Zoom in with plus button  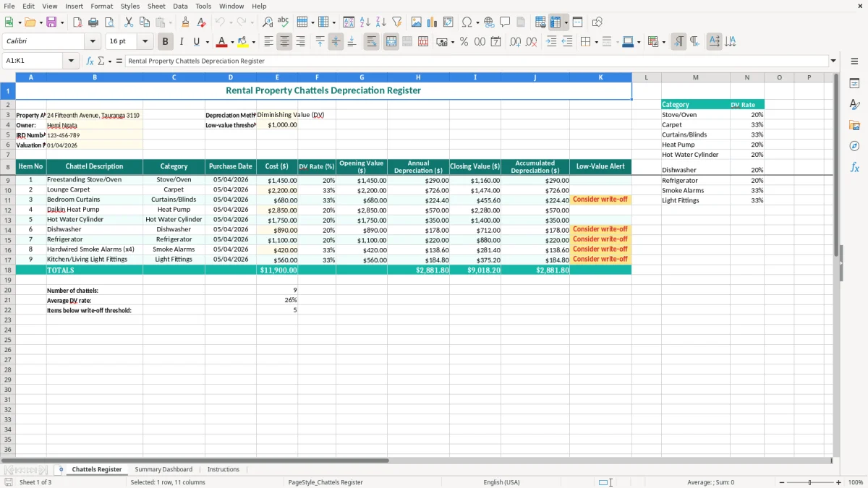click(839, 482)
